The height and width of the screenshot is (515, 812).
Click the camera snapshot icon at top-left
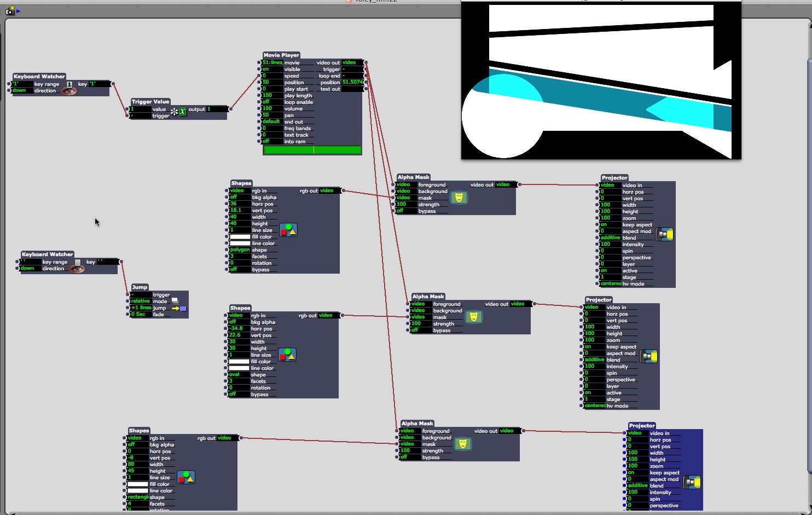(10, 10)
